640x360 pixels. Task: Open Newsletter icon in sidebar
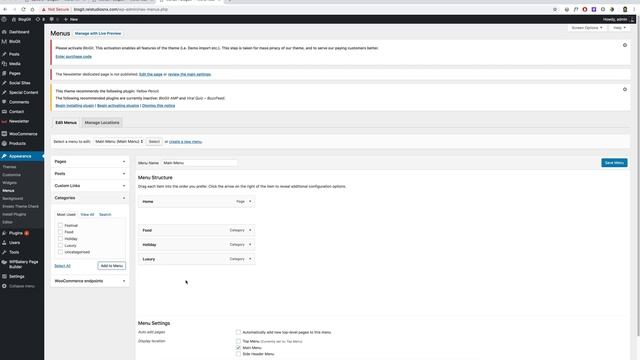[x=4, y=121]
